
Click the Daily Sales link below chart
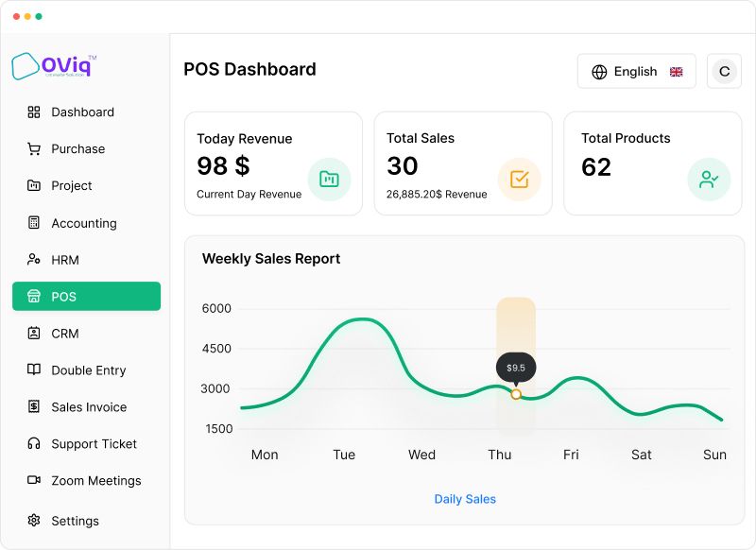[x=465, y=499]
